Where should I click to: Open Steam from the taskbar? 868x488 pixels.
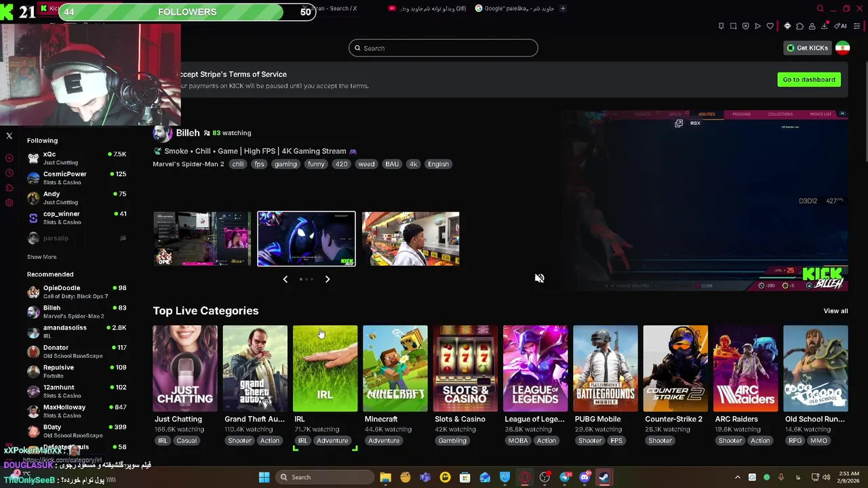[603, 477]
